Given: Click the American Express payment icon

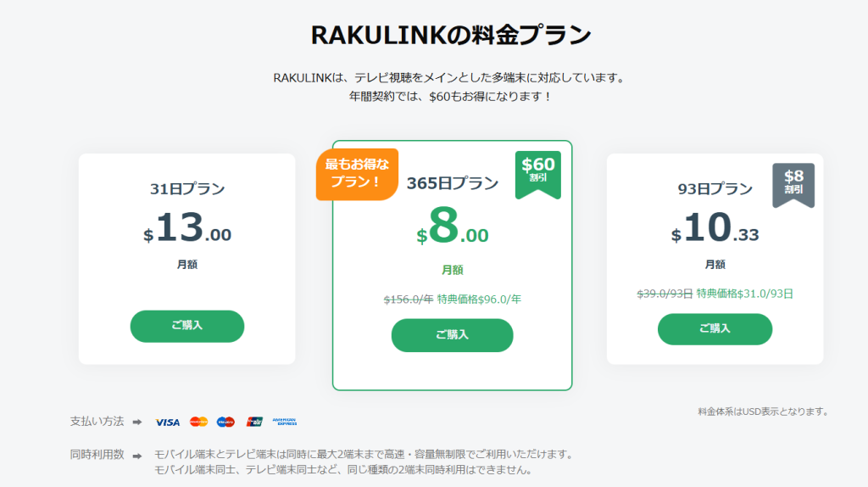Looking at the screenshot, I should tap(285, 422).
